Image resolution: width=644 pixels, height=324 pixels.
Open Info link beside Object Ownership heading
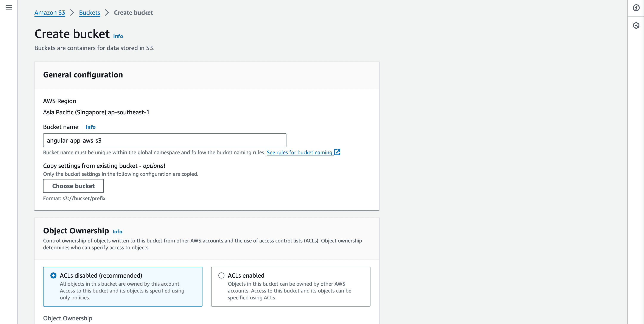[117, 231]
